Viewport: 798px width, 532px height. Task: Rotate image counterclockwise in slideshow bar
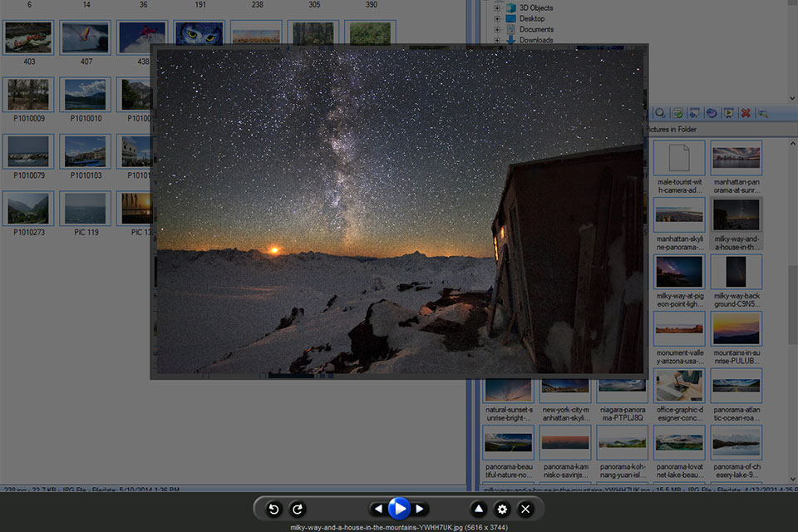pos(273,509)
